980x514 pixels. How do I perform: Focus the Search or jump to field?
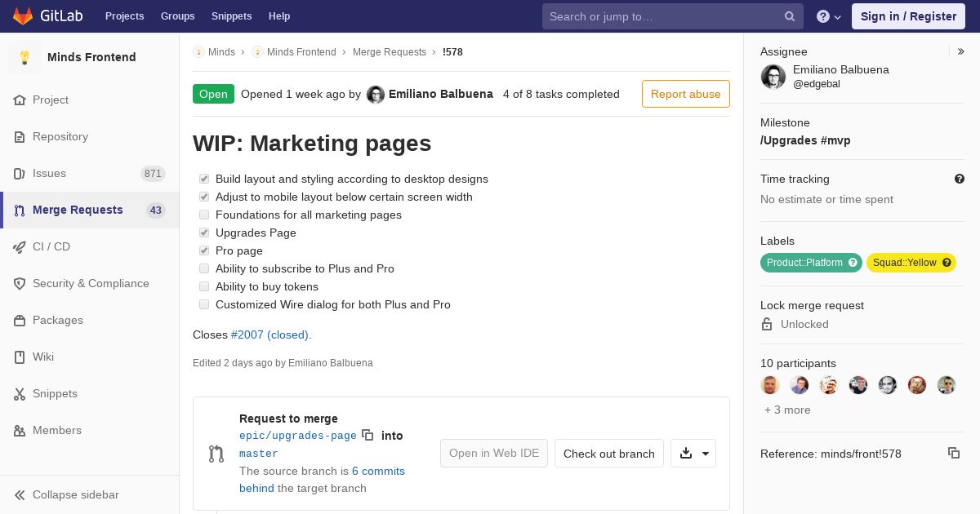661,16
